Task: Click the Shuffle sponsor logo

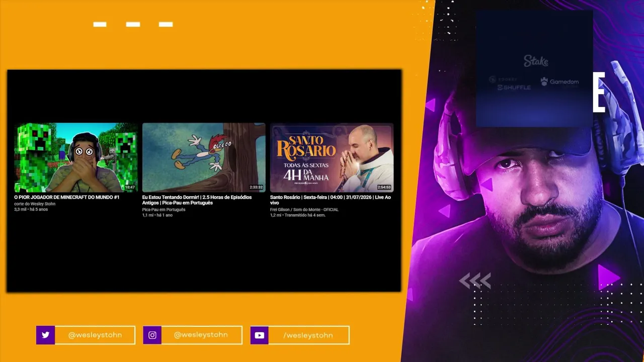Action: pos(514,87)
